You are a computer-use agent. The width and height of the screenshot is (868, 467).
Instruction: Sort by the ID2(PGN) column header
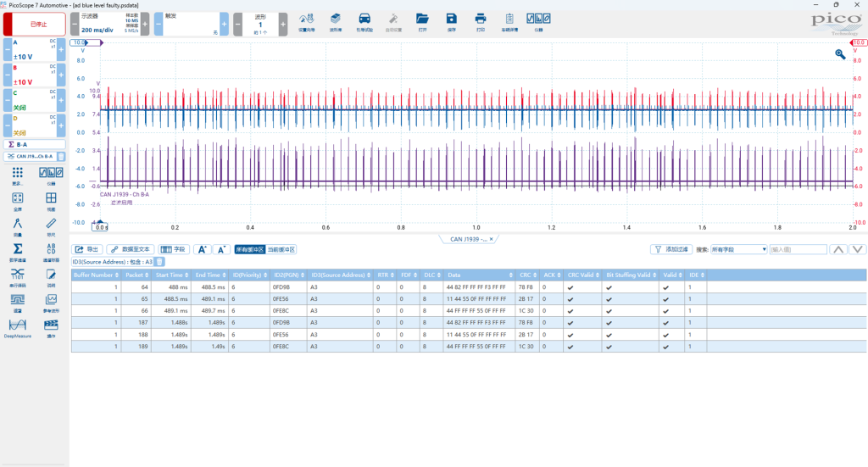[x=288, y=275]
